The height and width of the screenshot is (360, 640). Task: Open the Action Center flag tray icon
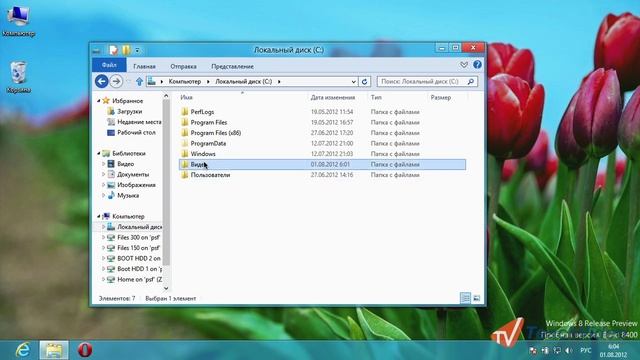533,350
